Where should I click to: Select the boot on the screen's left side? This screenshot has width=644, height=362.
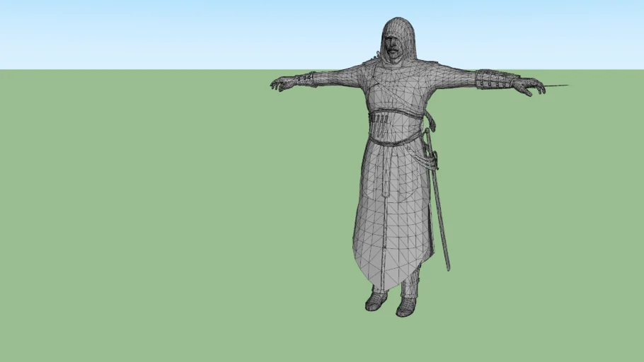[376, 300]
